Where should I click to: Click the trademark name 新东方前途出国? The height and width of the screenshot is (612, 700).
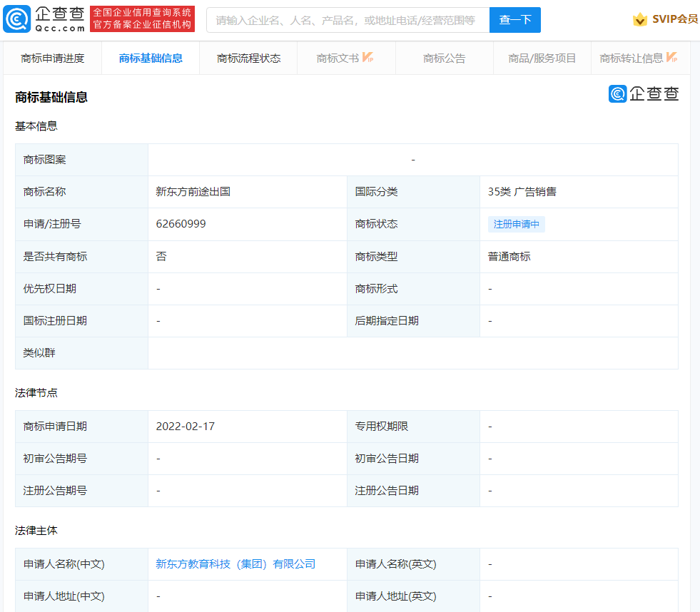pyautogui.click(x=193, y=191)
